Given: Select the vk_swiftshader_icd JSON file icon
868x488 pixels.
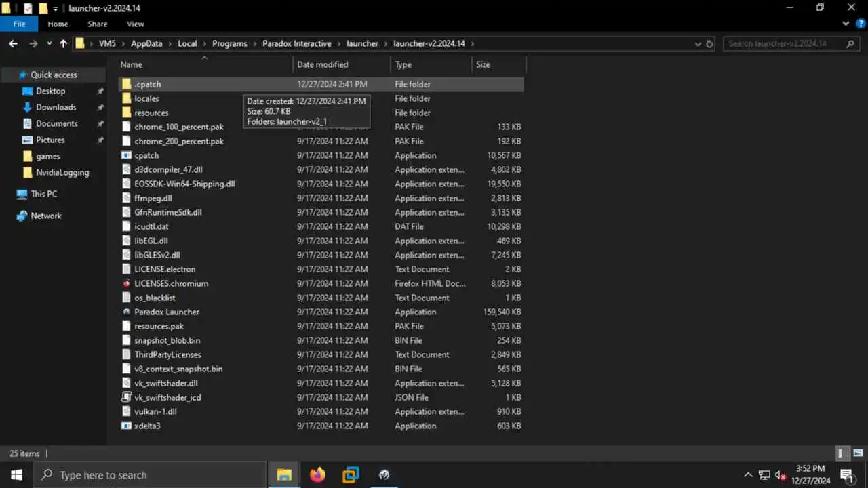Looking at the screenshot, I should click(127, 397).
